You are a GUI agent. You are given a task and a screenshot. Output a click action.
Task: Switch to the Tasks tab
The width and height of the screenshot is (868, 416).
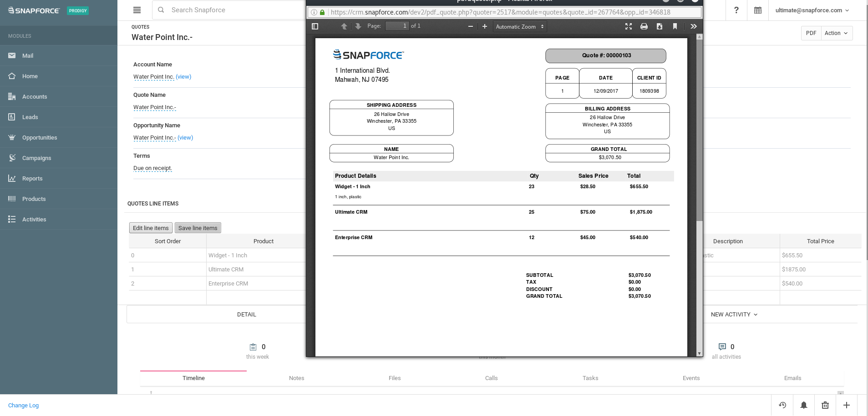tap(590, 378)
